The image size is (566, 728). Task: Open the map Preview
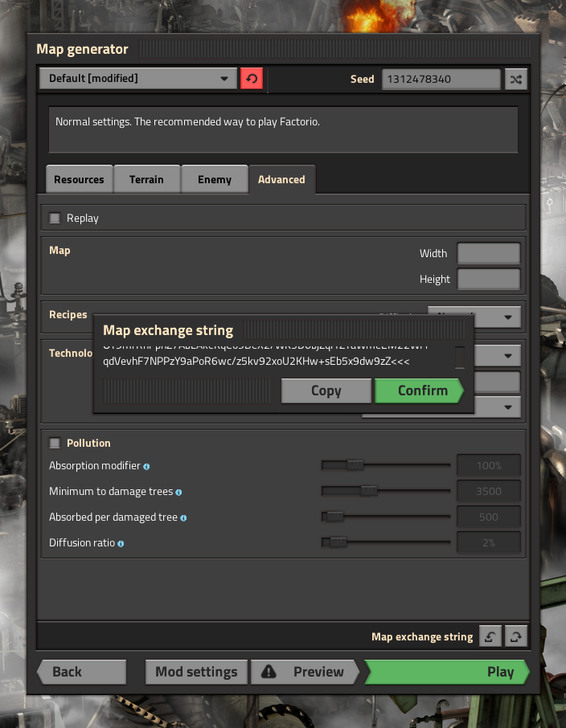point(305,672)
